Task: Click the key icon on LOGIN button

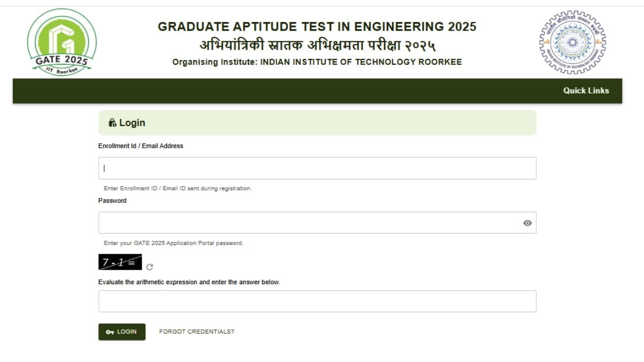Action: (x=109, y=332)
